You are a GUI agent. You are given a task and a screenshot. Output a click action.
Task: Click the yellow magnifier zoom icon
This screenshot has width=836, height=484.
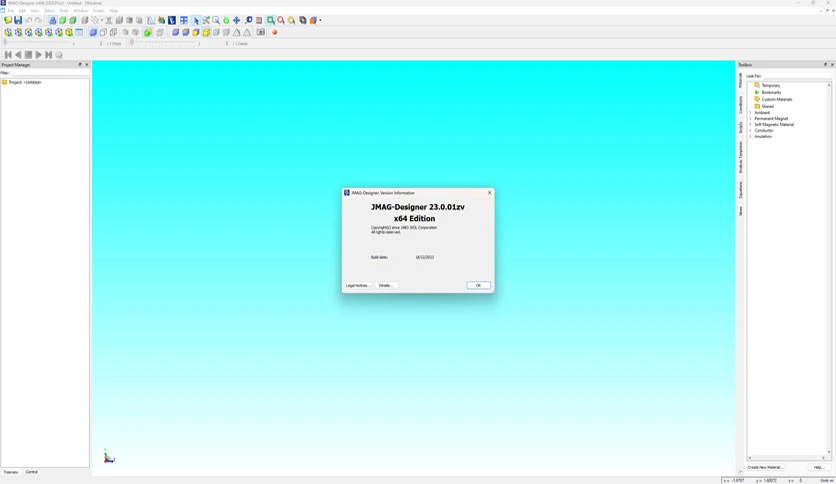(291, 20)
